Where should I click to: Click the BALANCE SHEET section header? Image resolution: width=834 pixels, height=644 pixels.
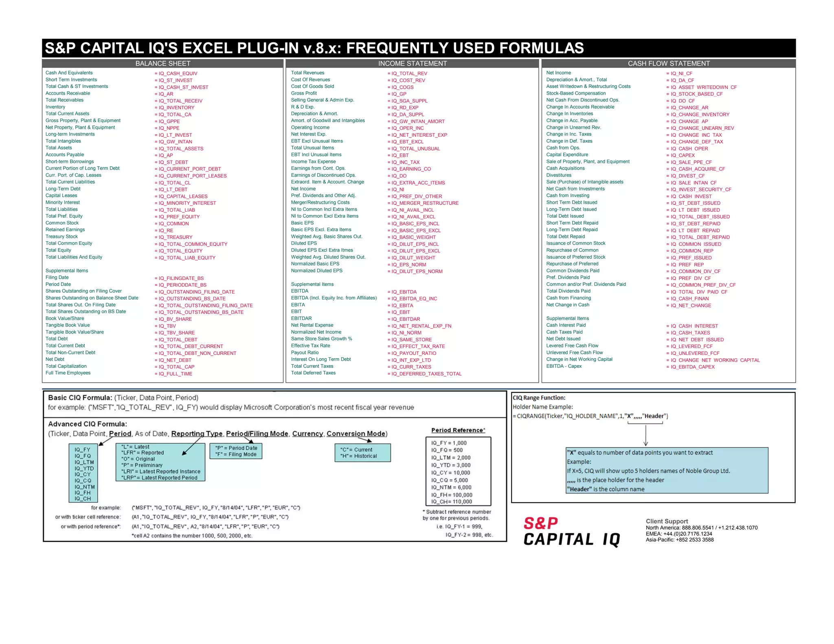[x=162, y=64]
